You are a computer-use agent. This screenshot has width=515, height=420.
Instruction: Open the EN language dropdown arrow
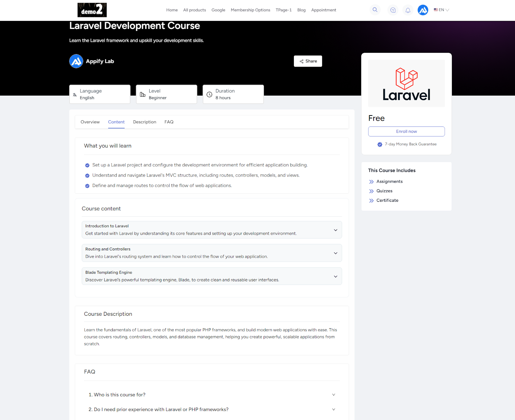click(x=447, y=10)
